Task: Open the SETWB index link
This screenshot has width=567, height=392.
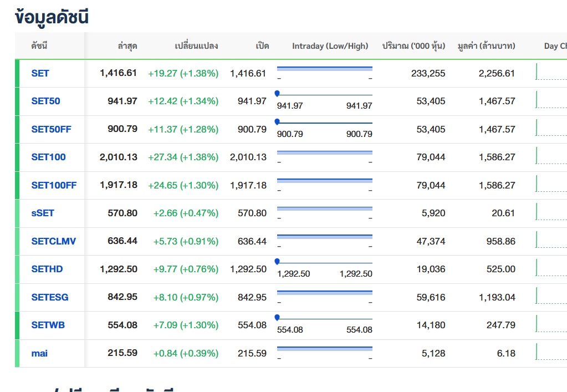Action: tap(48, 325)
